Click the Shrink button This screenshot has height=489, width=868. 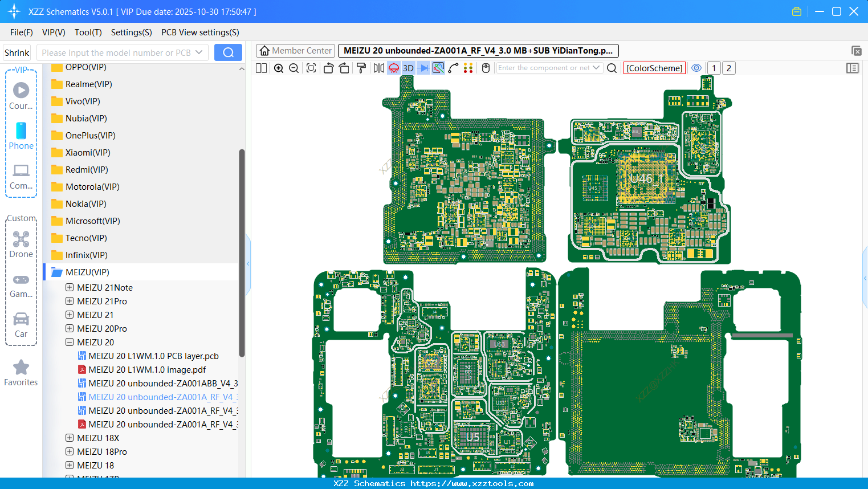click(x=17, y=52)
